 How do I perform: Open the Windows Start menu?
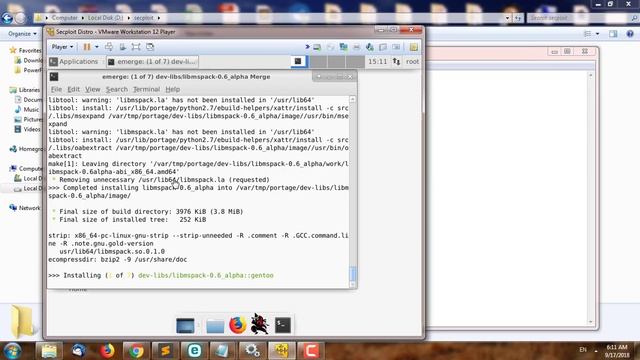[x=13, y=351]
